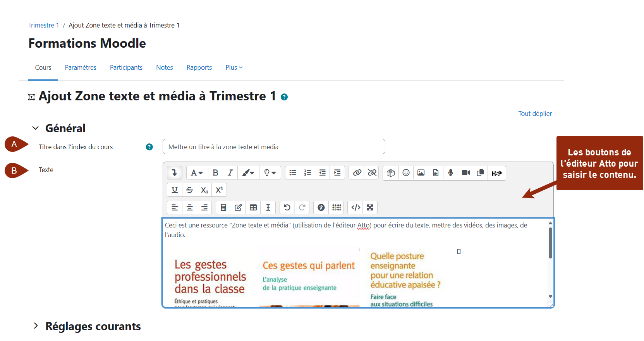
Task: Align text to the left
Action: point(175,207)
